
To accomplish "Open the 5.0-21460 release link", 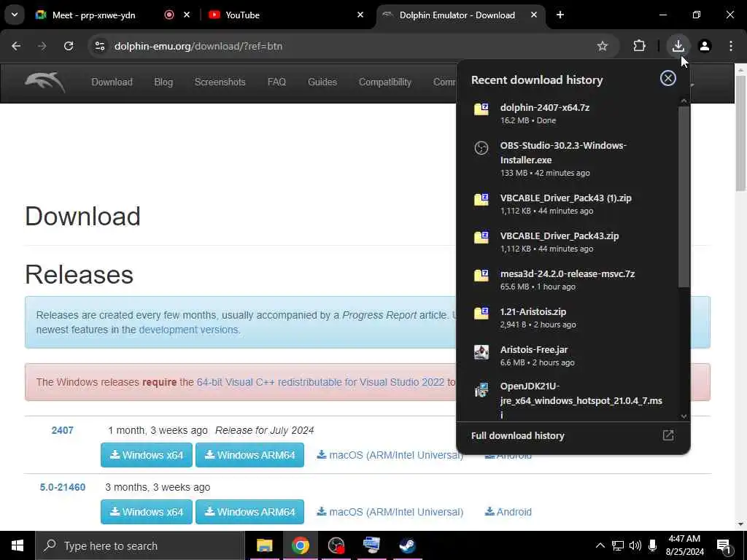I will click(x=63, y=487).
